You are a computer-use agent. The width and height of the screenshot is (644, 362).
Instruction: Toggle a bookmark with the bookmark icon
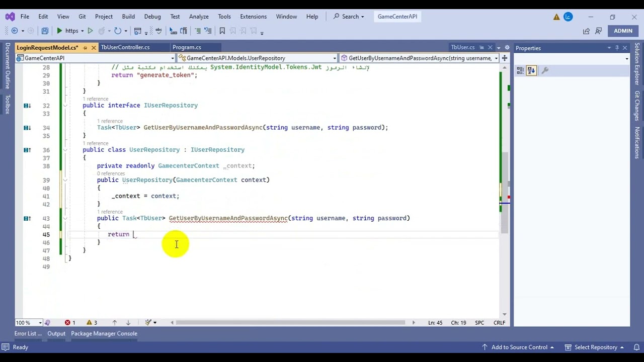pos(222,31)
